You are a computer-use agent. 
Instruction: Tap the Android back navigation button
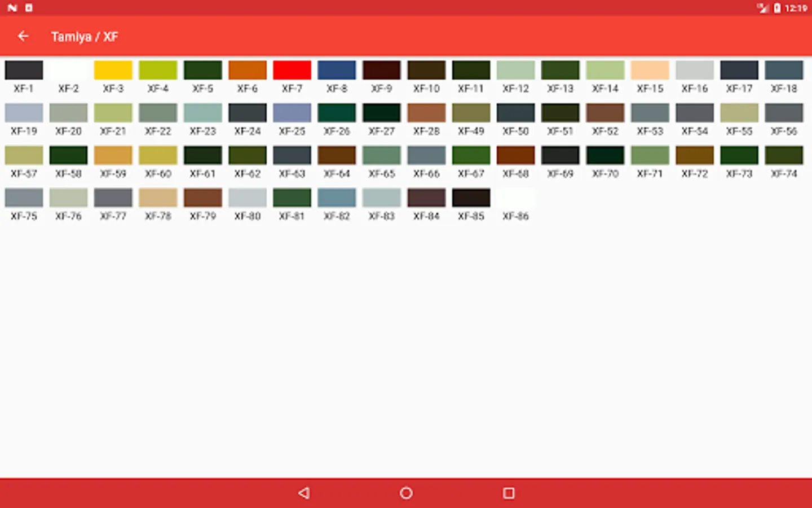[x=304, y=493]
